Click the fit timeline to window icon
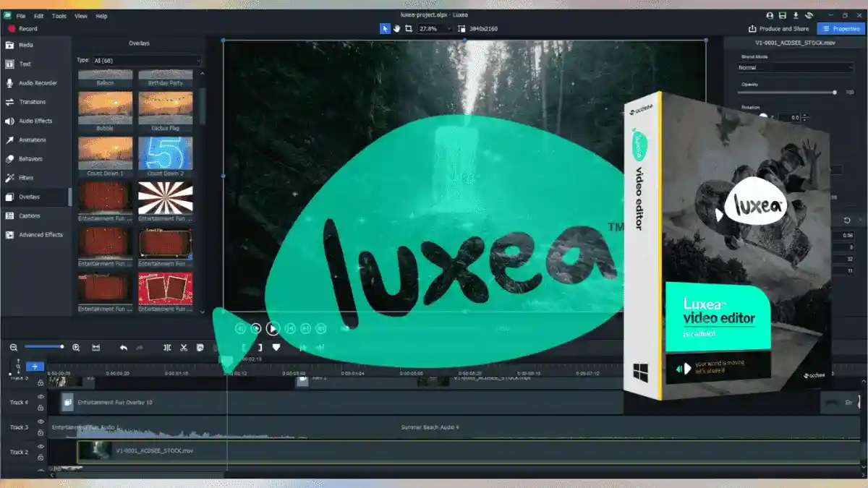Screen dimensions: 868x488 tap(95, 348)
